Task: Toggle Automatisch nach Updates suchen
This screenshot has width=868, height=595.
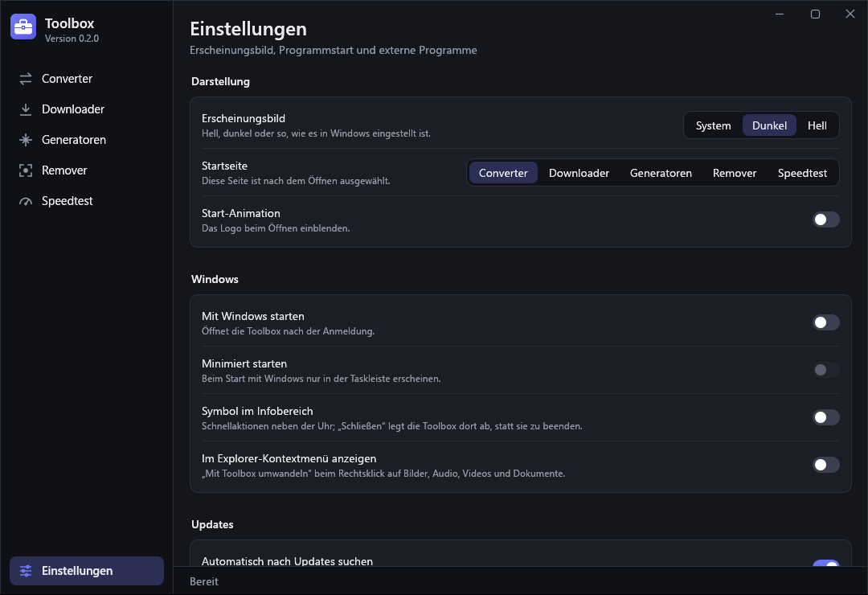Action: (826, 564)
